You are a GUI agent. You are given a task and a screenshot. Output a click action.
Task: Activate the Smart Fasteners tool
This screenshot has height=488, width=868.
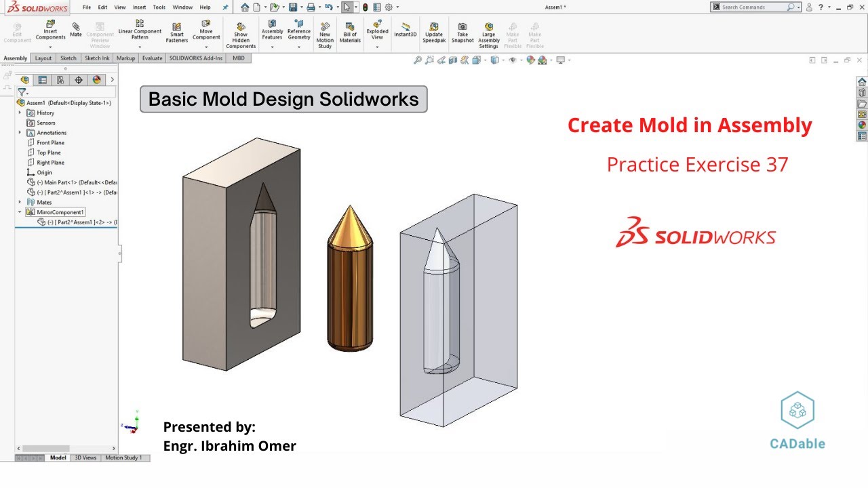[176, 30]
